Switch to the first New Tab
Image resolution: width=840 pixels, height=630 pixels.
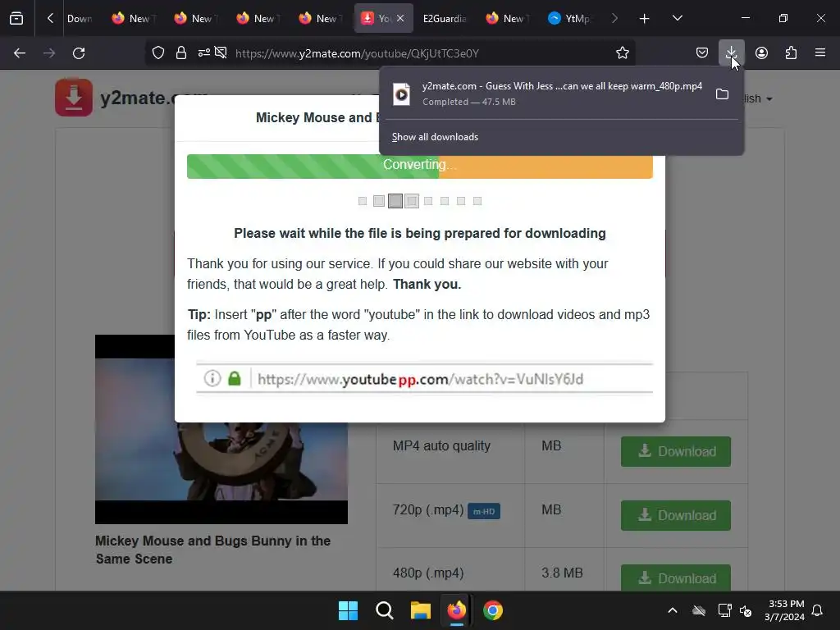click(133, 18)
